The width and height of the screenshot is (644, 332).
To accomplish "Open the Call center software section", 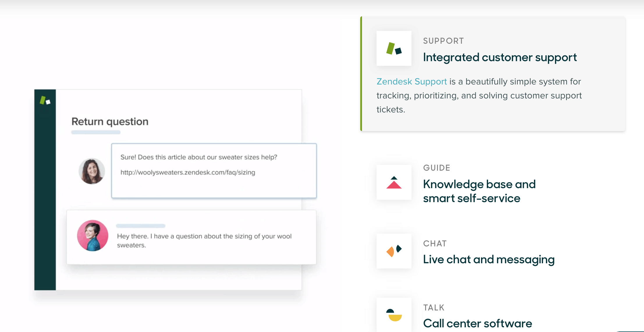I will pyautogui.click(x=477, y=323).
